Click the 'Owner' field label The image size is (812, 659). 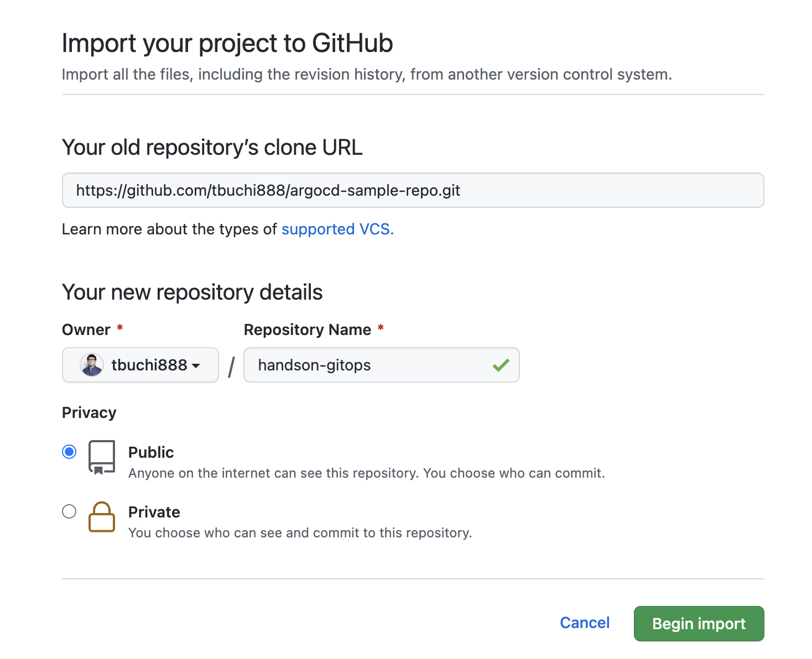(x=86, y=329)
